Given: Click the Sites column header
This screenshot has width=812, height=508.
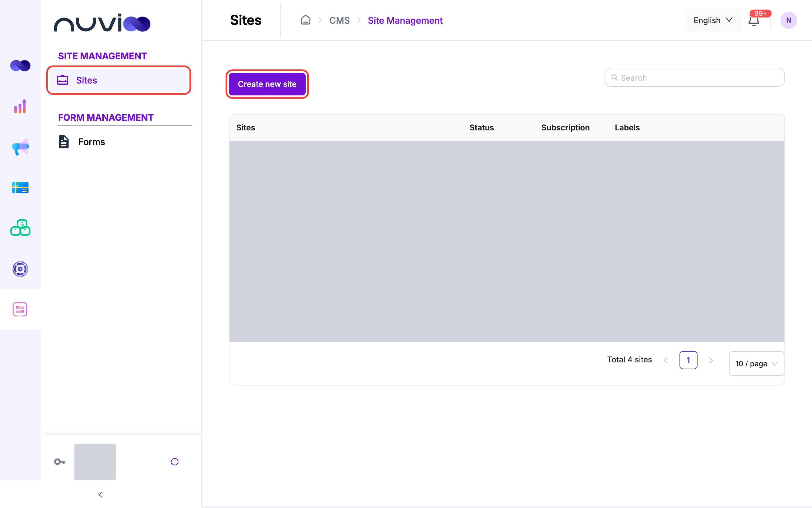Looking at the screenshot, I should point(246,128).
